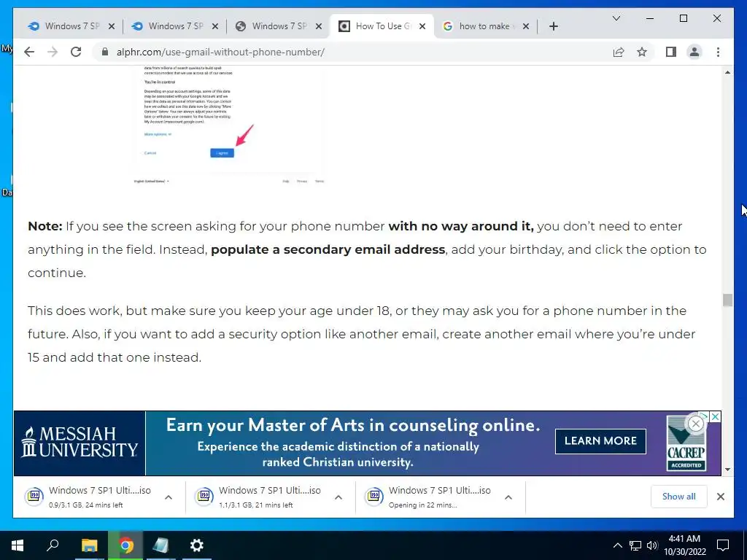Dismiss the ad using the circled X

coord(695,424)
